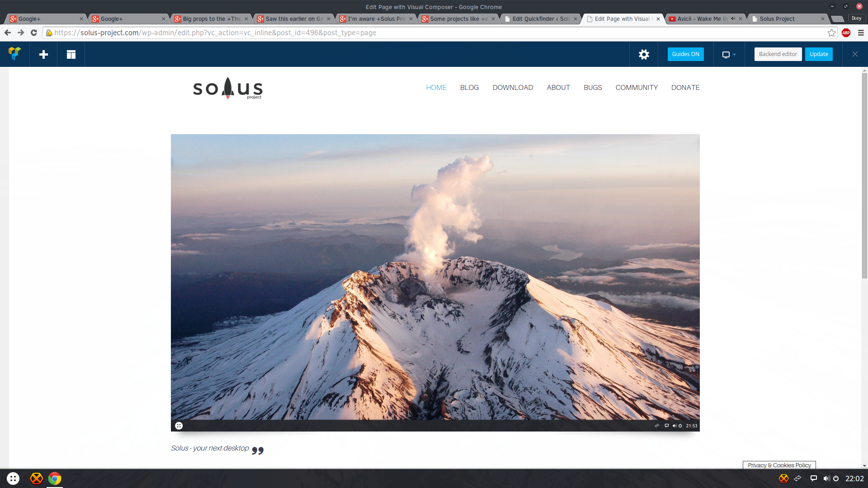Click Chrome icon in taskbar
Viewport: 868px width, 488px height.
point(55,479)
